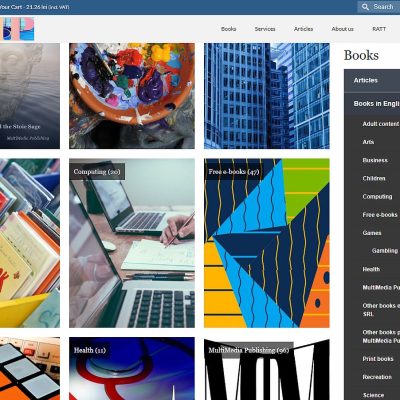Select Arts in sidebar list

tap(368, 142)
